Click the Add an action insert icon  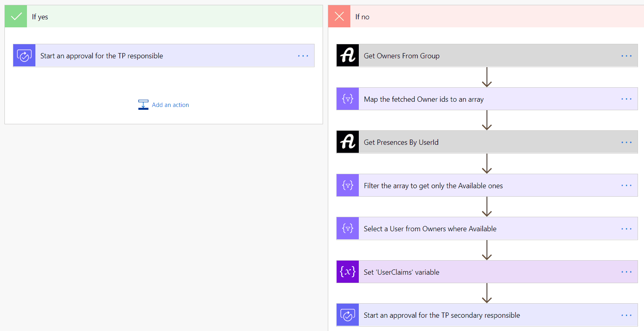[143, 105]
